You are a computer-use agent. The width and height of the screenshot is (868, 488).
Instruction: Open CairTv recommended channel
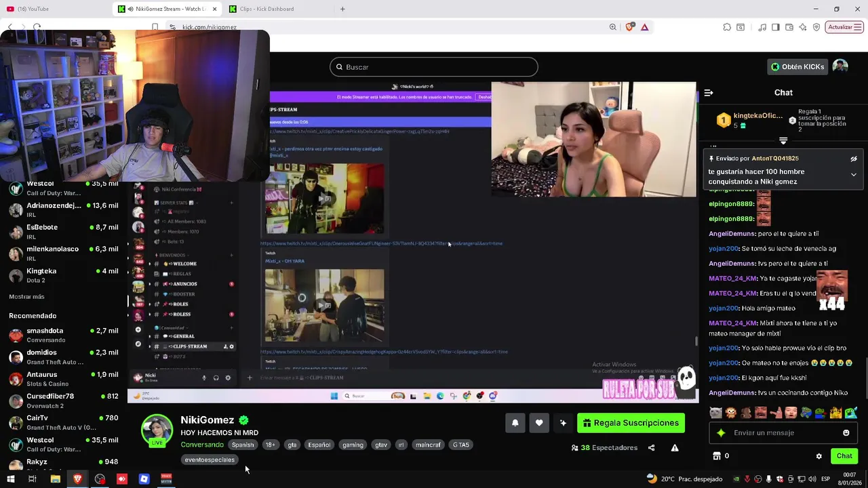point(64,422)
